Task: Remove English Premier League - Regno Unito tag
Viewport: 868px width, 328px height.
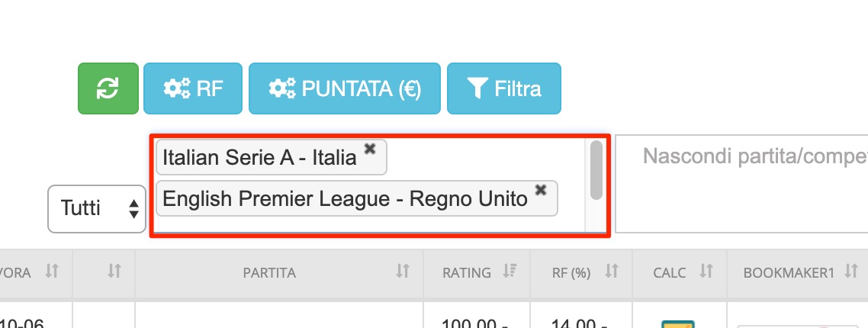Action: tap(541, 190)
